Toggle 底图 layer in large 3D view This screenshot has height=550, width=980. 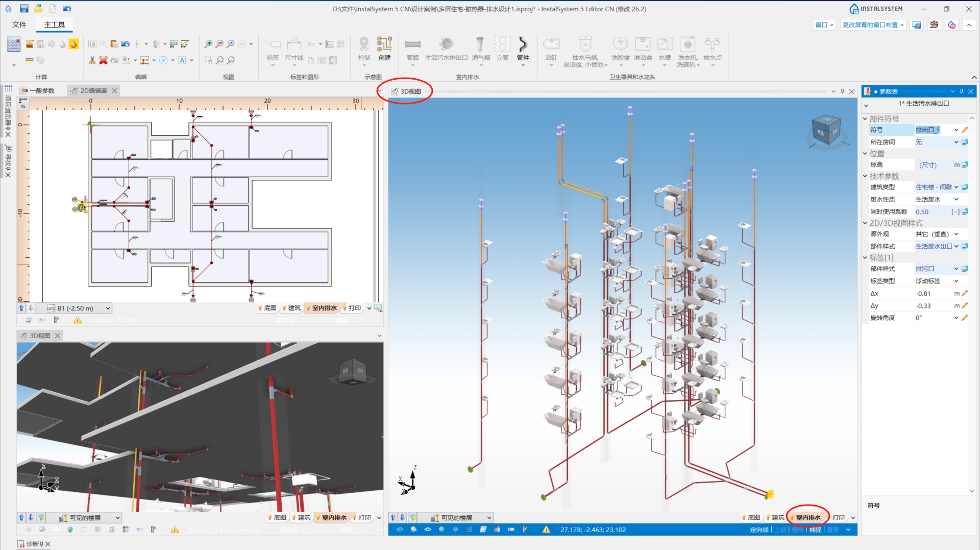click(x=751, y=517)
